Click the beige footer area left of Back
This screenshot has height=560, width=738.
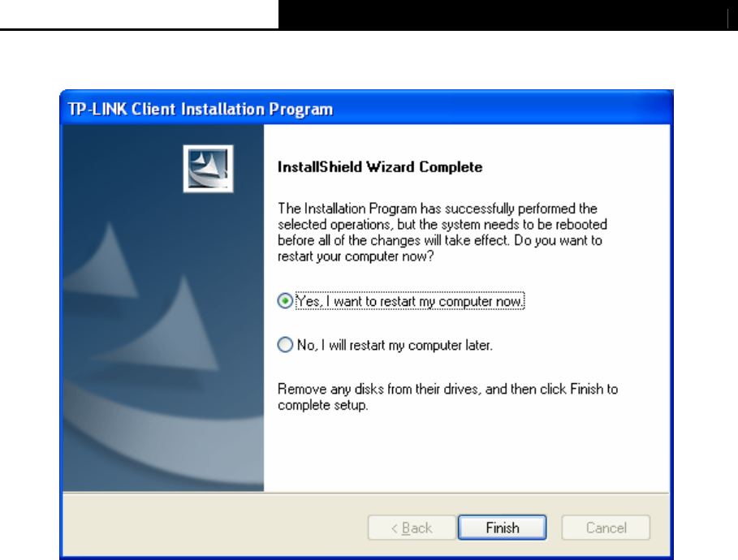tap(214, 527)
